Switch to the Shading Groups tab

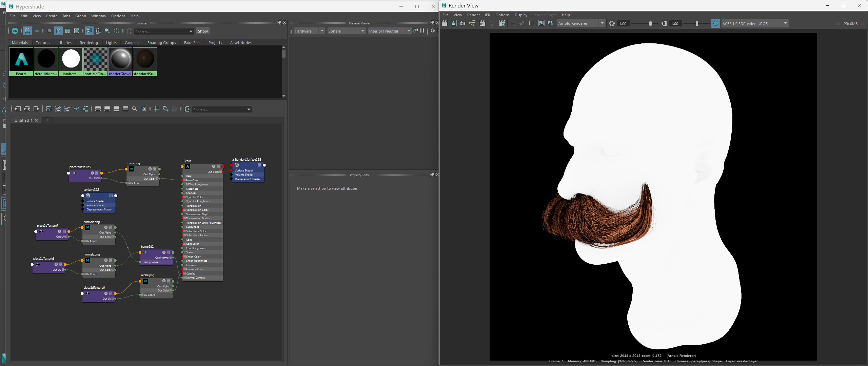[x=161, y=43]
